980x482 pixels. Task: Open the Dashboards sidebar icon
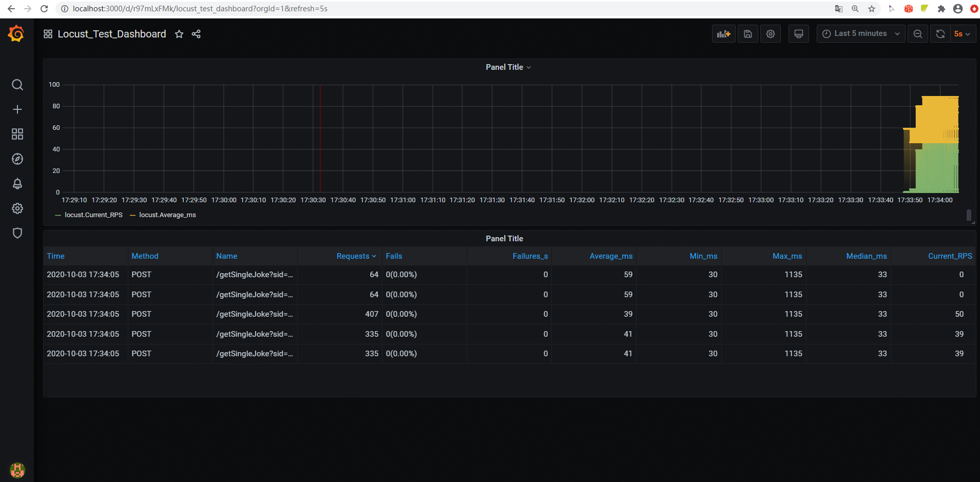pos(17,134)
